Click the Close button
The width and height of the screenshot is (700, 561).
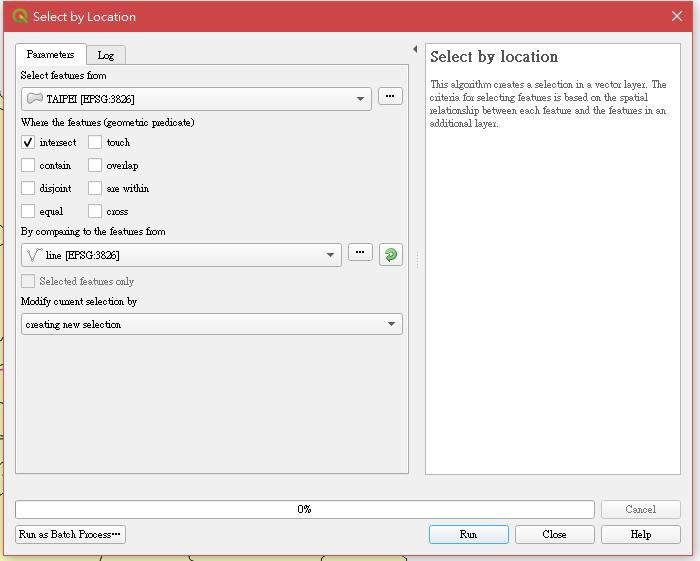tap(554, 534)
